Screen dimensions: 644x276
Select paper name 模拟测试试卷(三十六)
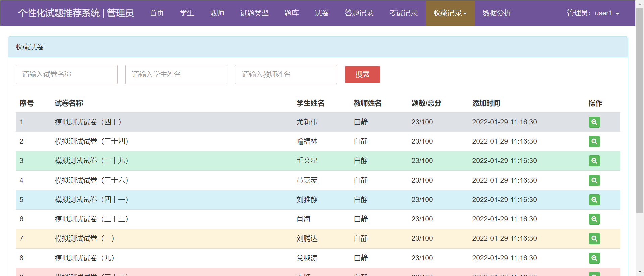pos(92,180)
